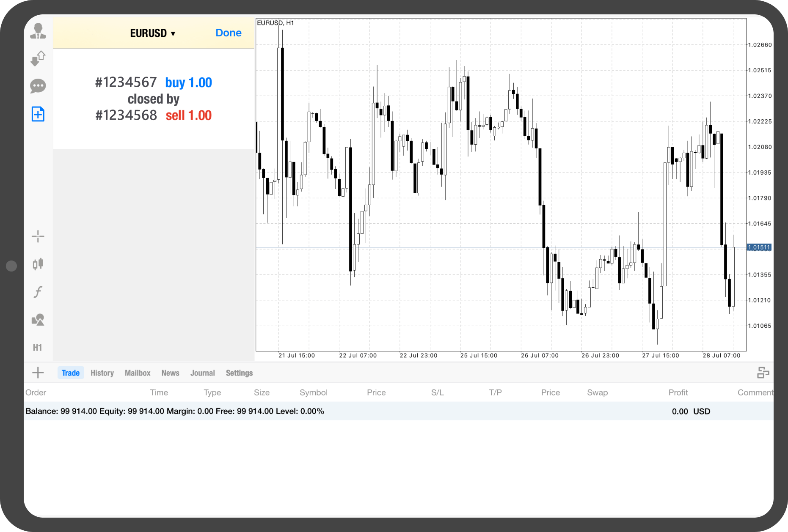The width and height of the screenshot is (788, 532).
Task: Switch to the History tab
Action: coord(102,373)
